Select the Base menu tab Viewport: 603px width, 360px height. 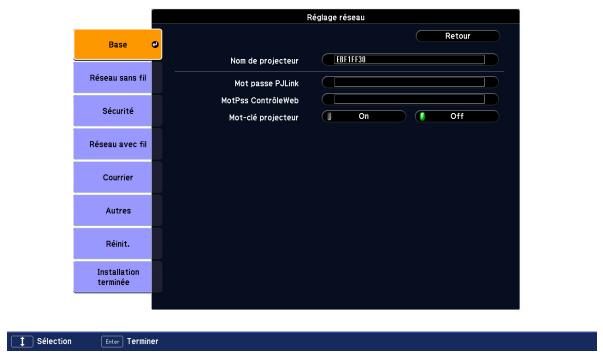[x=118, y=45]
